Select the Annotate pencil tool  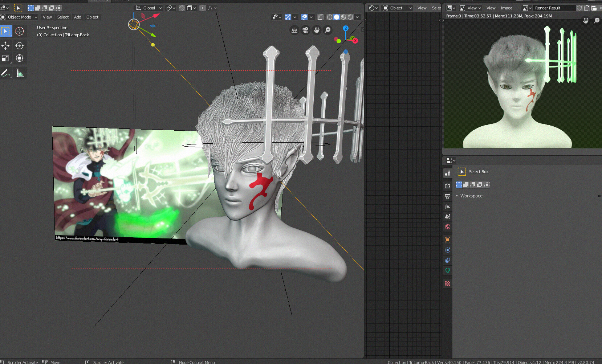[x=6, y=73]
